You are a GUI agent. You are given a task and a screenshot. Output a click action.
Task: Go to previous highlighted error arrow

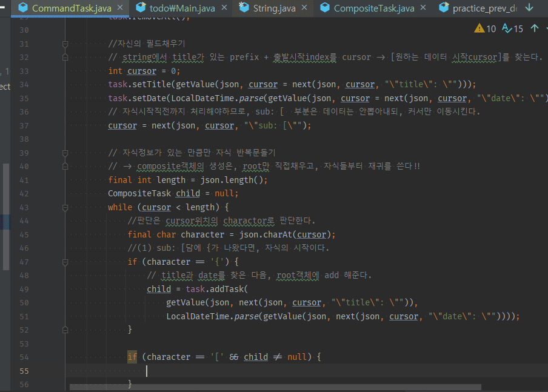click(535, 28)
